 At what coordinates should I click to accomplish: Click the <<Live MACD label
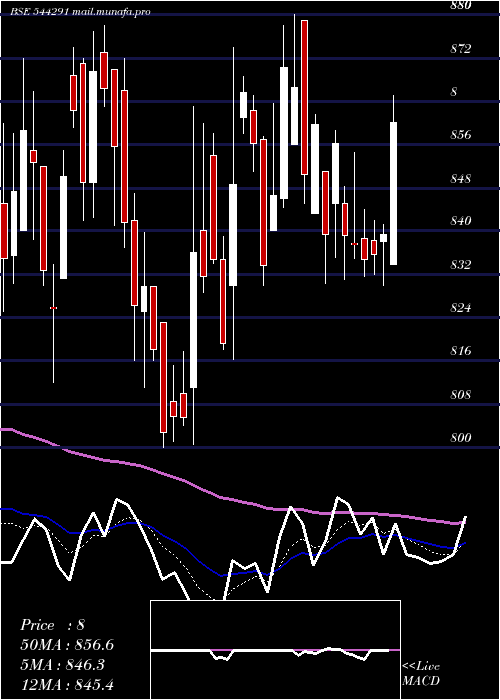click(x=421, y=673)
